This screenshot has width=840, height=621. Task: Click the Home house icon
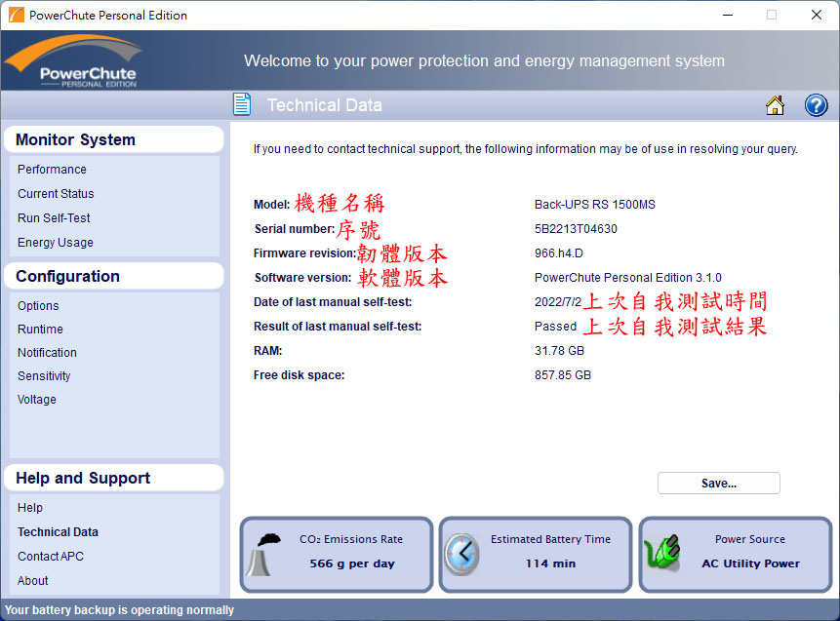(x=775, y=105)
